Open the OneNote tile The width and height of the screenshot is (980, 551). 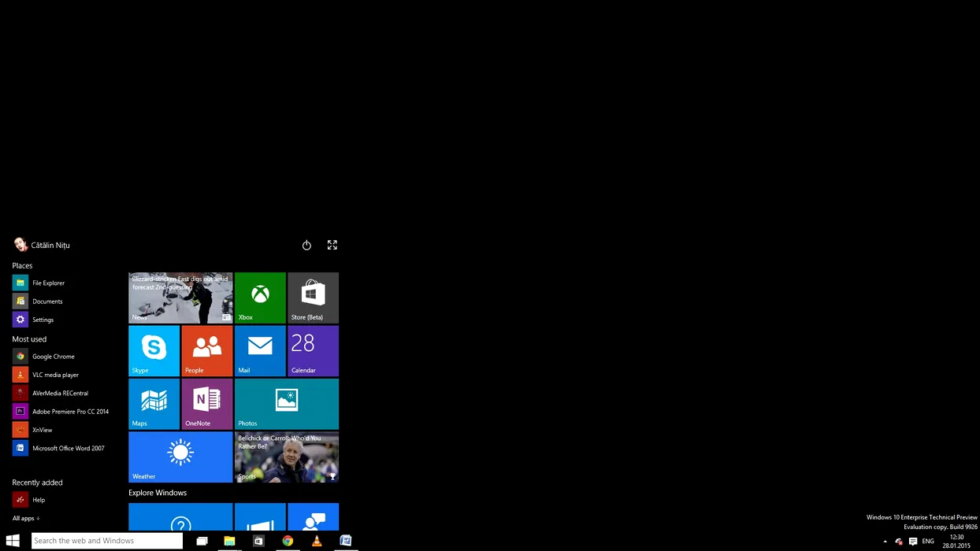click(207, 404)
